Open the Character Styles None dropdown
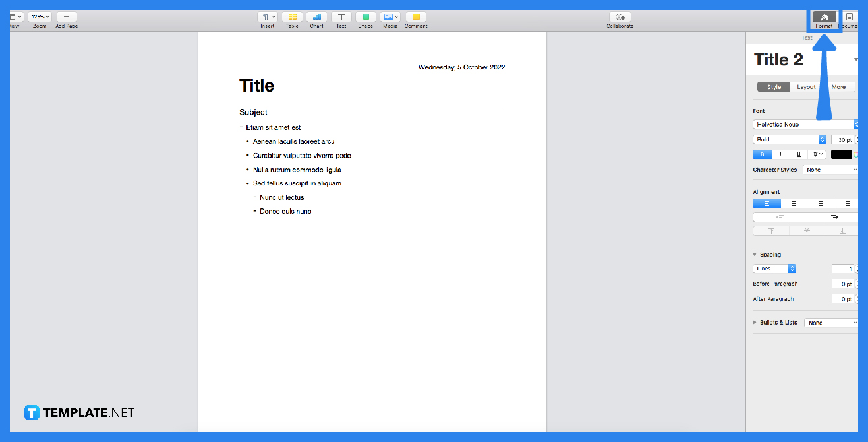 [829, 169]
